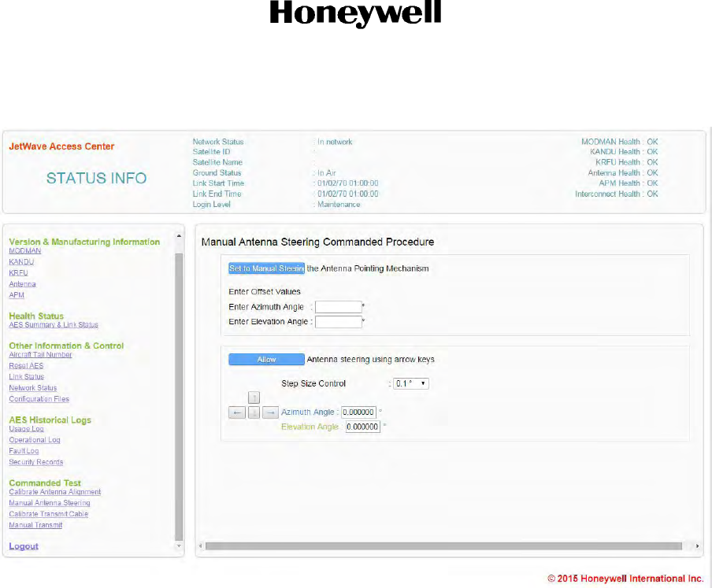Open the Link Status page
The width and height of the screenshot is (712, 588).
coord(26,376)
